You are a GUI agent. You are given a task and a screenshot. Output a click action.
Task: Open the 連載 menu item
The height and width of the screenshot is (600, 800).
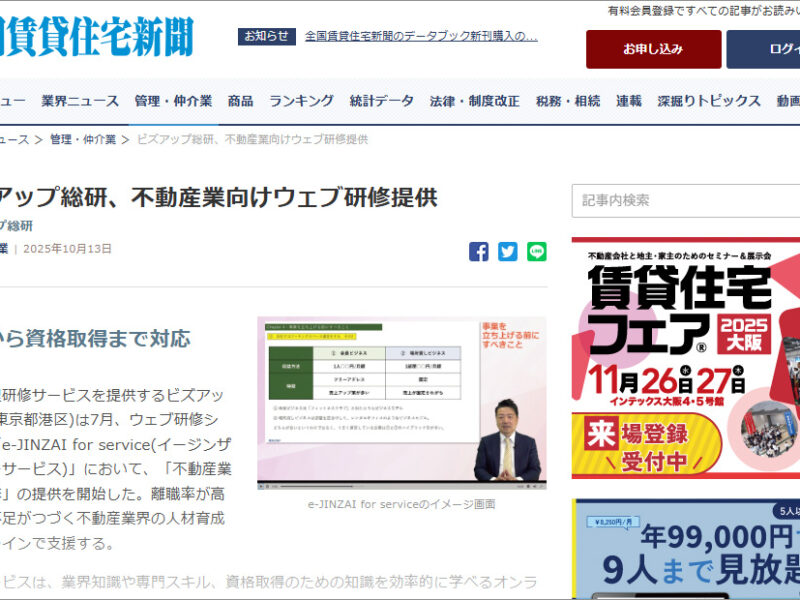click(629, 101)
